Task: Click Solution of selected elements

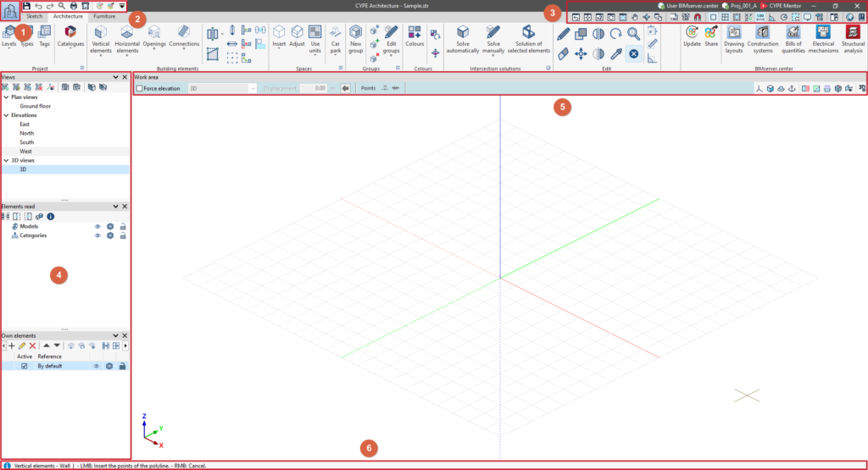Action: tap(529, 39)
